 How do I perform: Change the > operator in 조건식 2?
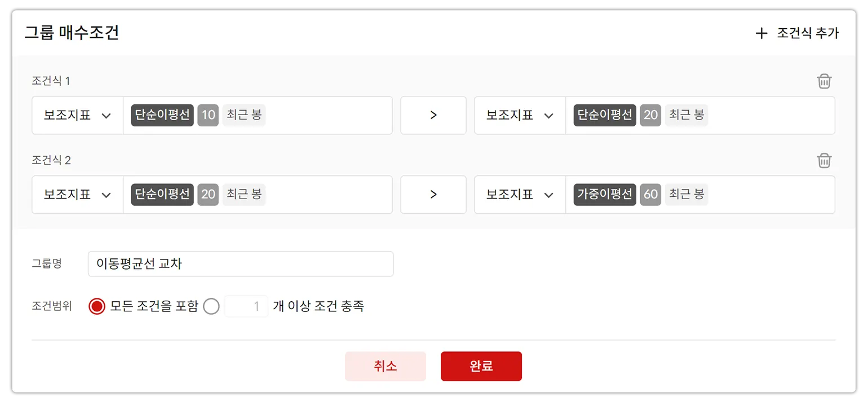pyautogui.click(x=433, y=195)
